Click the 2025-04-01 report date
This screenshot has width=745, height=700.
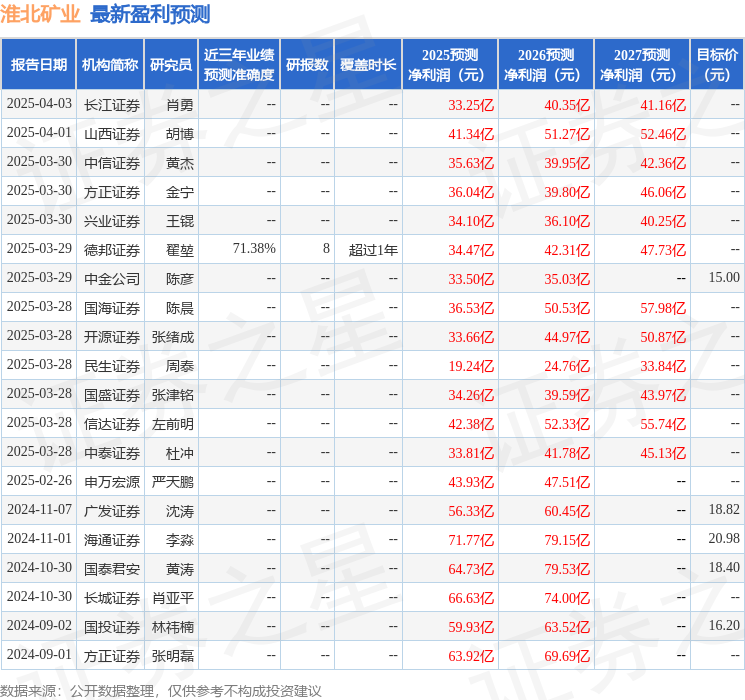click(x=39, y=133)
